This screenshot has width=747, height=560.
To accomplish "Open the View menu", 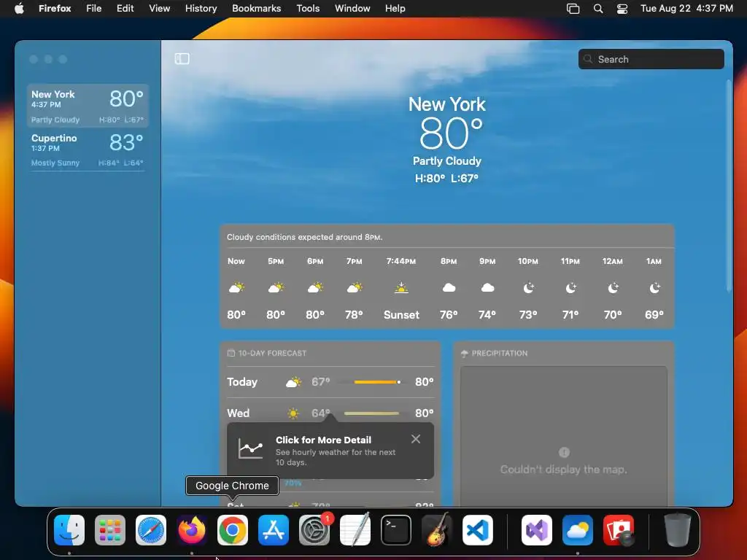I will pyautogui.click(x=159, y=8).
